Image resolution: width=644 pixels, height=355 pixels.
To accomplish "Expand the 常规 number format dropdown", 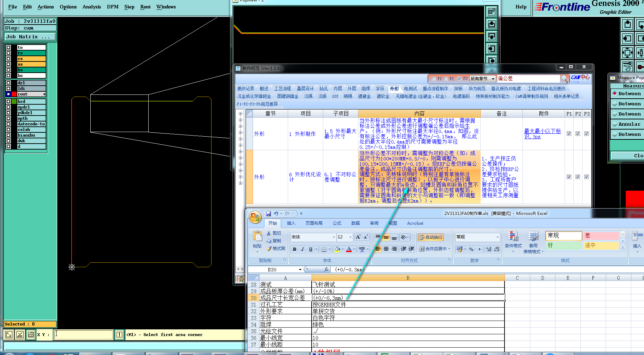I will pos(497,237).
